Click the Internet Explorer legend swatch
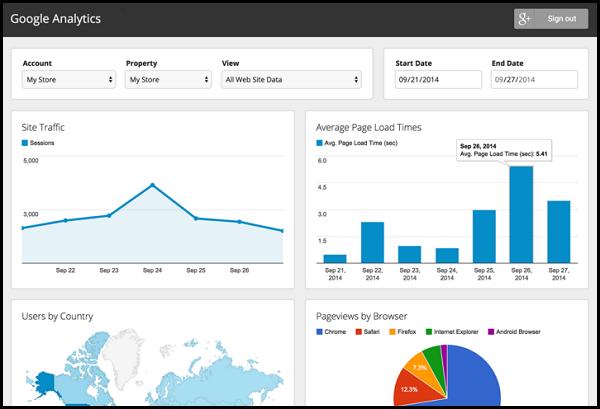Screen dimensions: 600x409 [429, 332]
